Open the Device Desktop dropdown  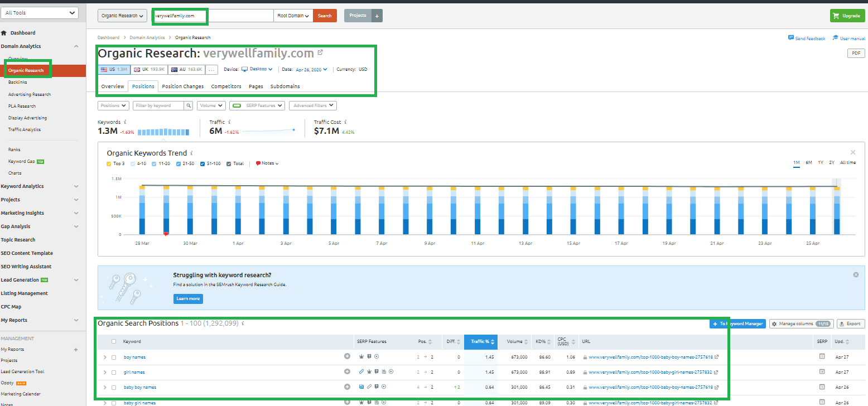(x=257, y=69)
